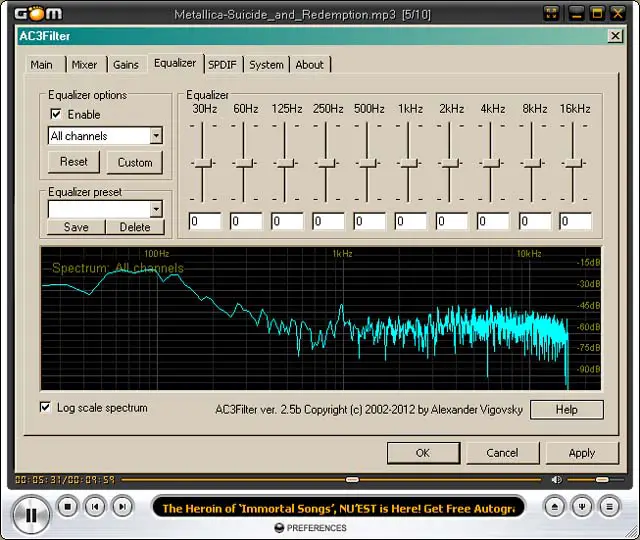Stop playback with the stop button
The width and height of the screenshot is (640, 540).
pyautogui.click(x=67, y=507)
